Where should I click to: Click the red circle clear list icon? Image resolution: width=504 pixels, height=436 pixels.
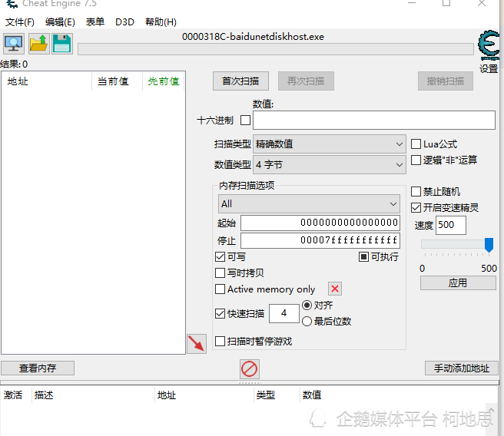[x=250, y=368]
